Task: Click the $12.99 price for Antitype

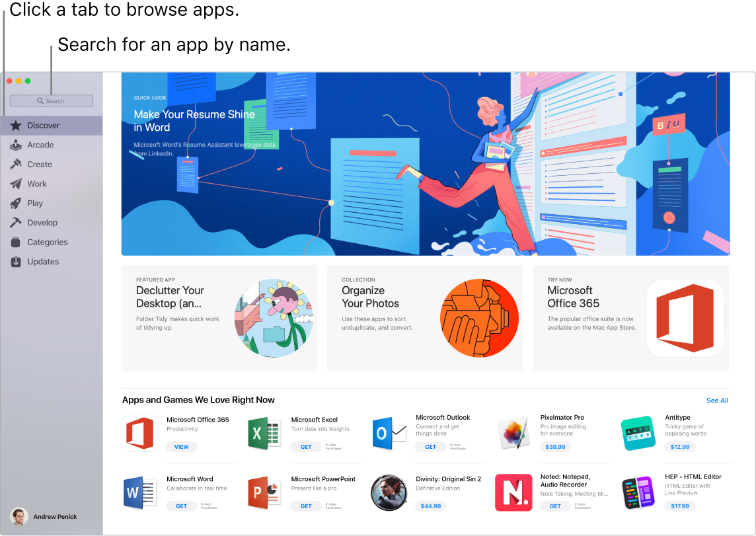Action: tap(680, 447)
